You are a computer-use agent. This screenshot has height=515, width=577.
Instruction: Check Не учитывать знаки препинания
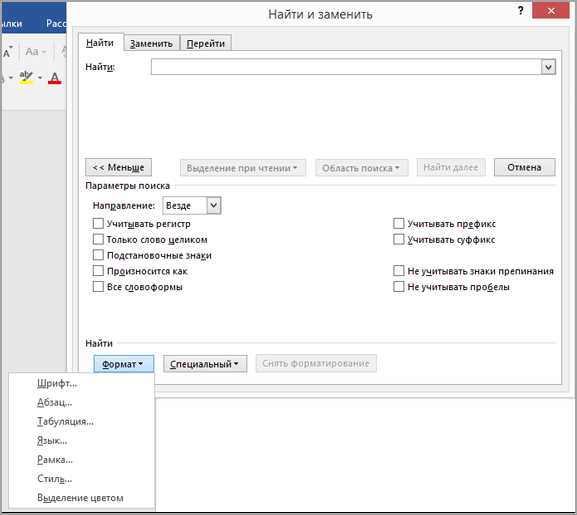click(399, 271)
